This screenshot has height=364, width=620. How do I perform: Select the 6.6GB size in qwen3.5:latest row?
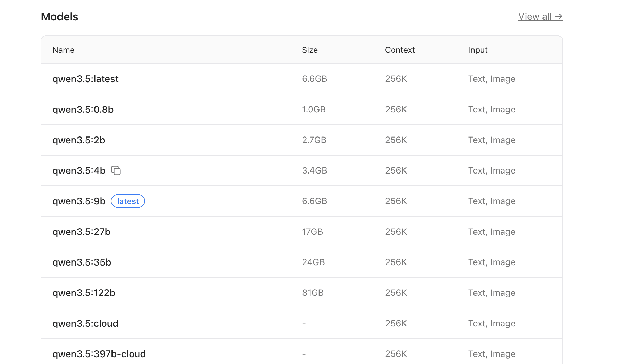[x=314, y=79]
